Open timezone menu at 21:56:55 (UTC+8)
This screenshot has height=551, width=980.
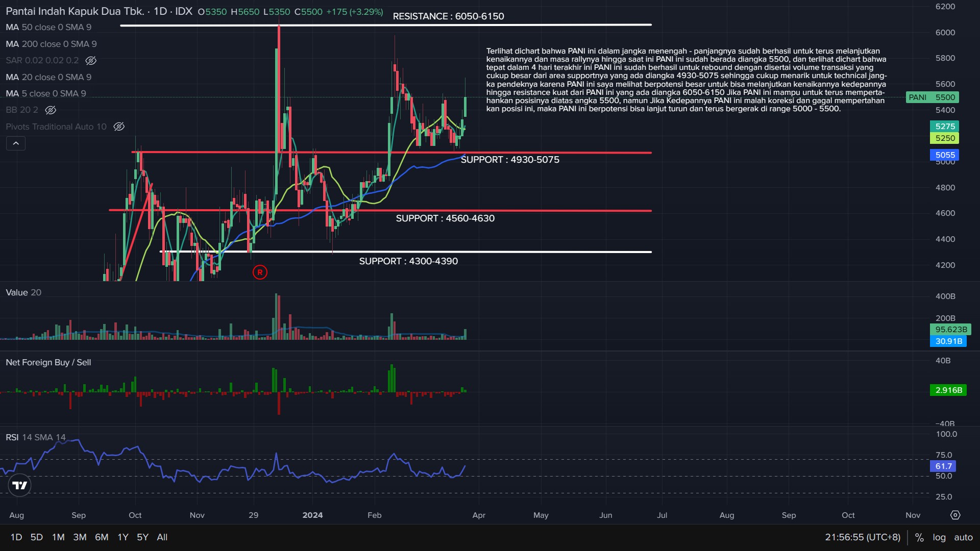point(863,537)
